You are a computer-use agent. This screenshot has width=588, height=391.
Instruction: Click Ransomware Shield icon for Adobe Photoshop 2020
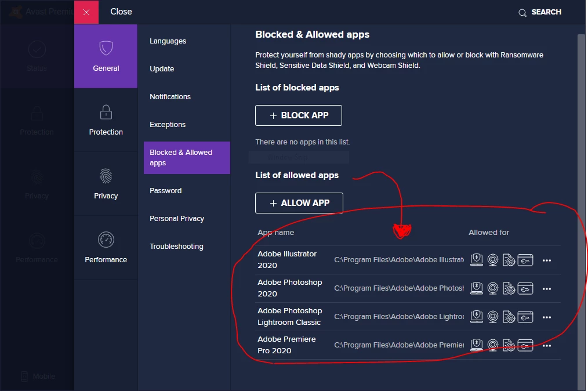(477, 288)
